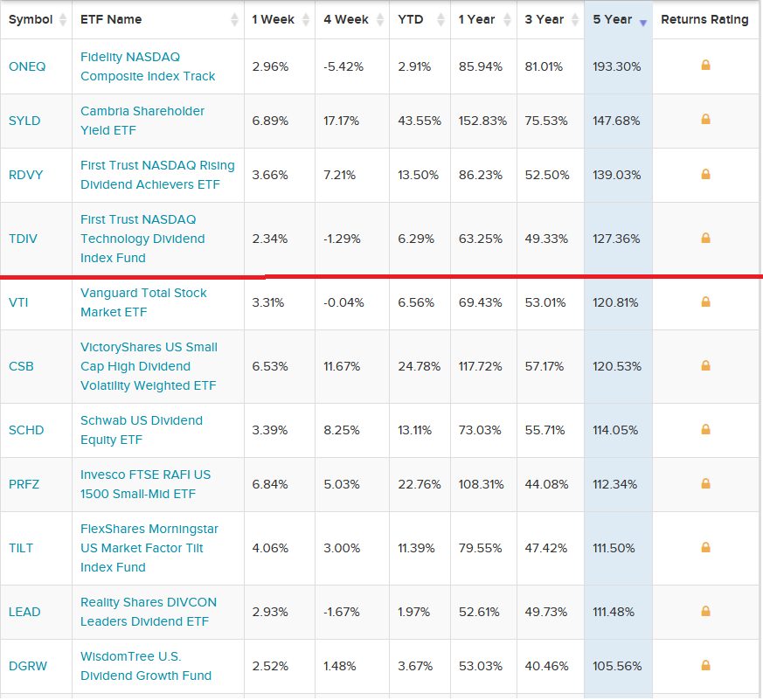Open the VTI symbol link
The image size is (763, 700).
click(18, 302)
